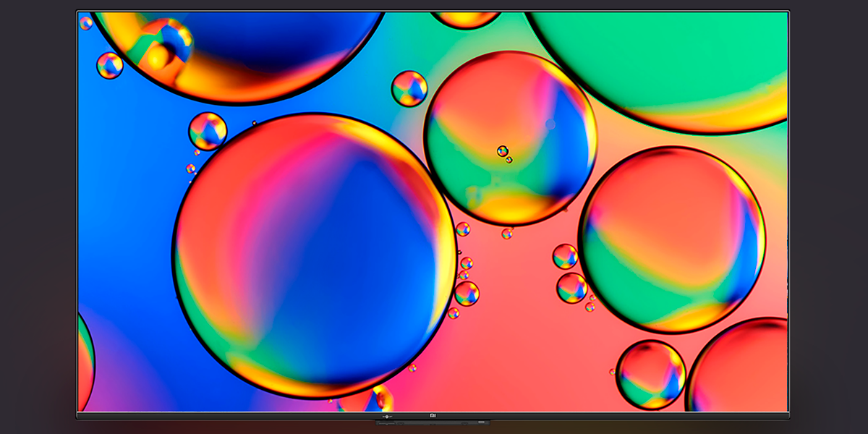Image resolution: width=868 pixels, height=434 pixels.
Task: Click the small bubble just above-left of the largest bubble
Action: (x=208, y=131)
